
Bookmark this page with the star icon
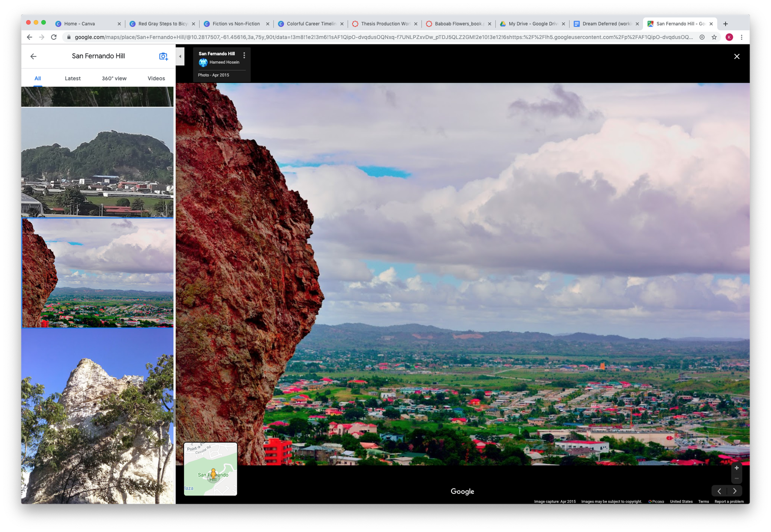coord(714,37)
